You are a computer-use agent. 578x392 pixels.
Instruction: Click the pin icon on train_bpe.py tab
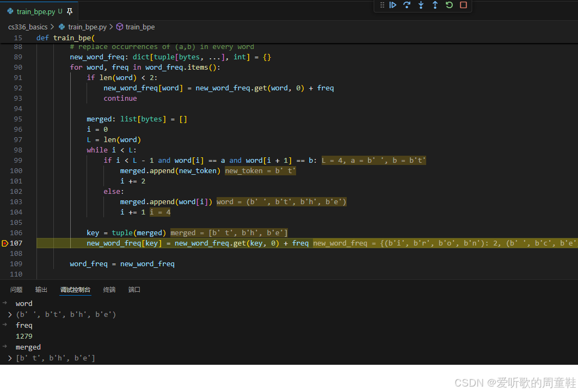[70, 11]
